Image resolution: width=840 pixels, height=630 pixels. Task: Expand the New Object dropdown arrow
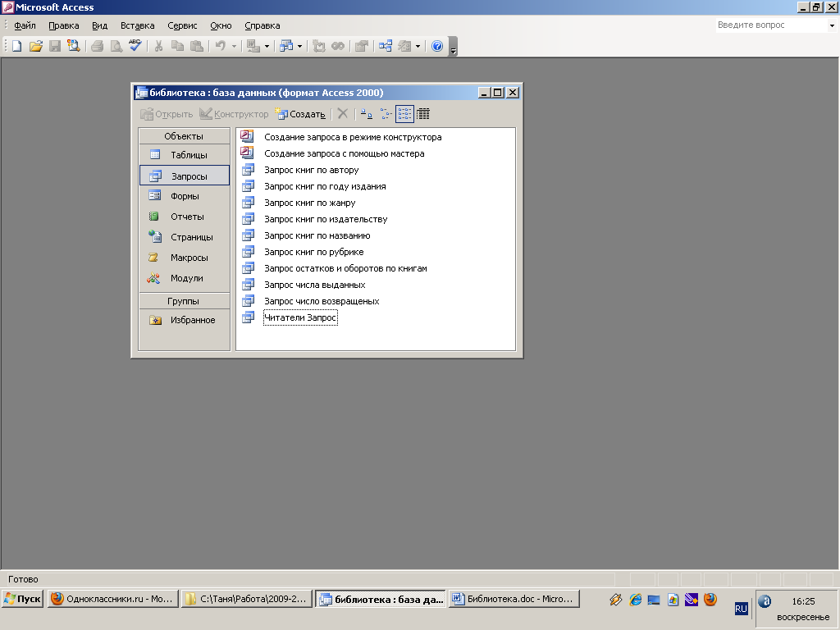tap(418, 47)
